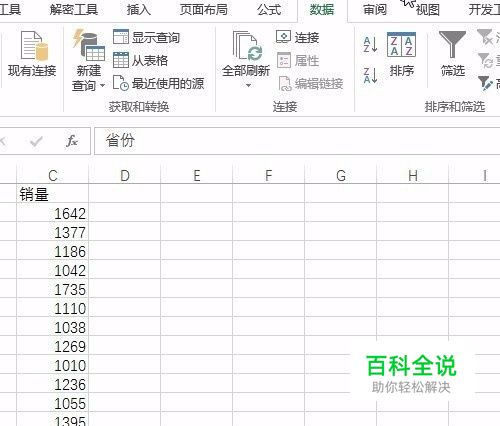Click the Refresh All (全部刷新) icon
500x426 pixels.
247,46
